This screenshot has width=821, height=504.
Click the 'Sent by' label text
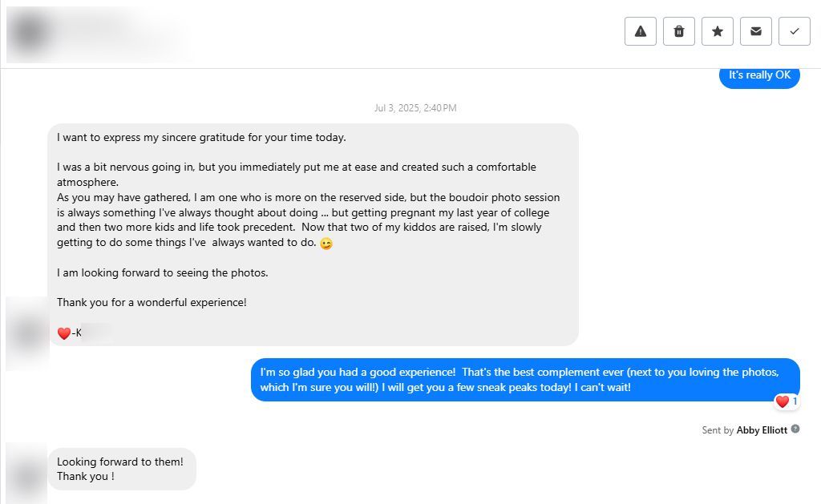click(718, 430)
